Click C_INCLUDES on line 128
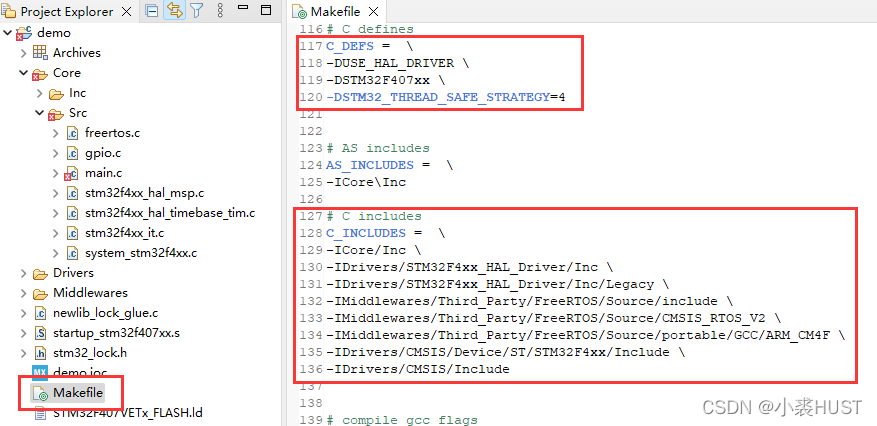Viewport: 877px width, 426px height. tap(366, 233)
